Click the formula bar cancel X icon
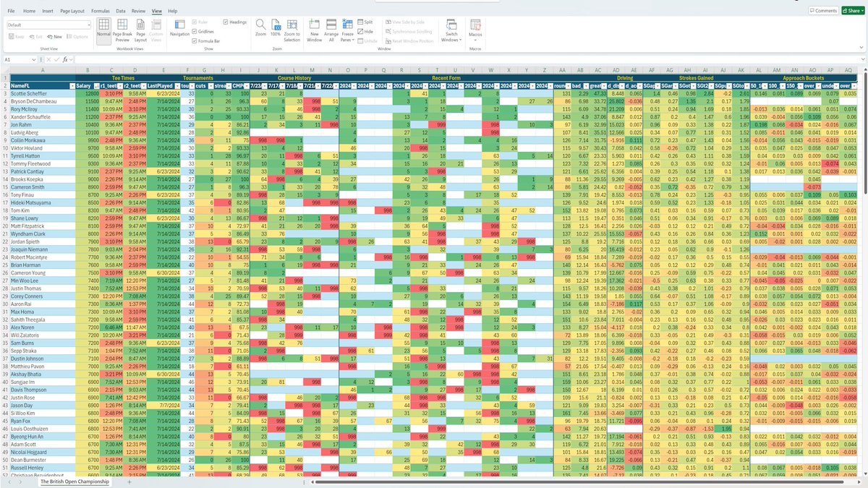The width and height of the screenshot is (868, 488). (48, 59)
